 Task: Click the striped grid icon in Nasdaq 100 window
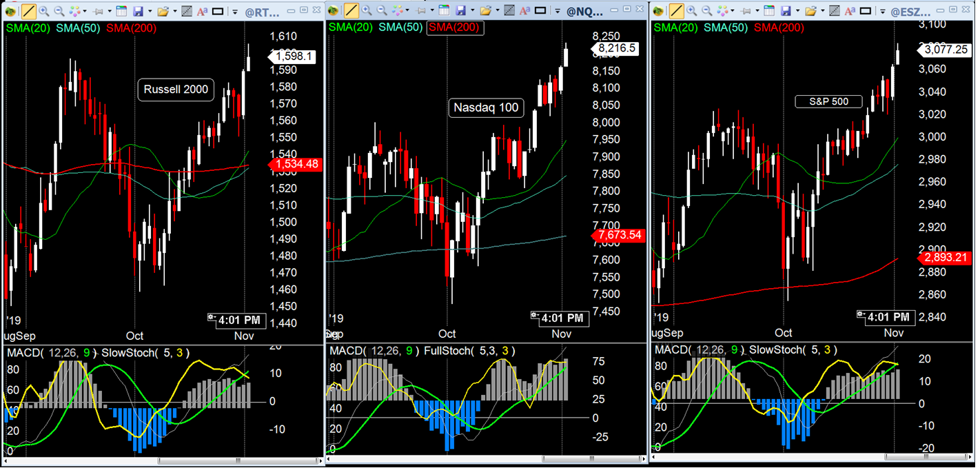point(509,10)
